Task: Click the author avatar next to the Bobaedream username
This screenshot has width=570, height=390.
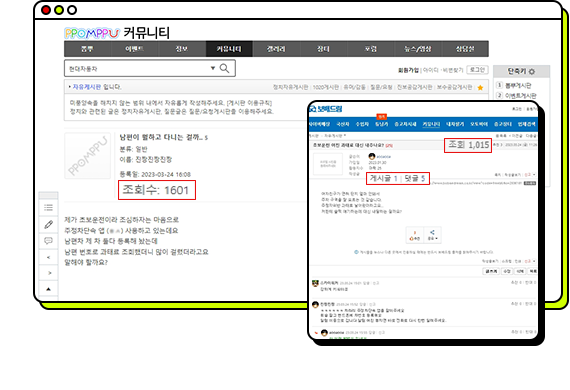Action: [x=372, y=156]
